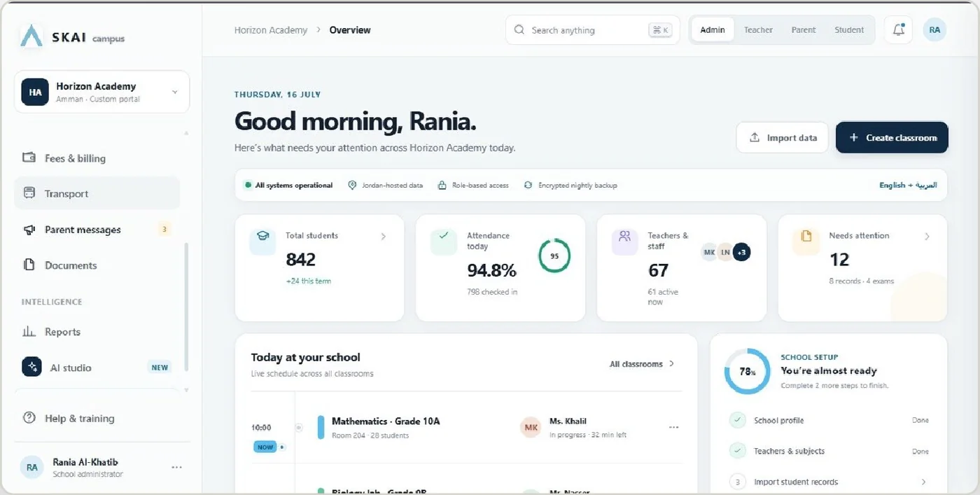Open Help & training link
The height and width of the screenshot is (495, 980).
click(x=79, y=419)
